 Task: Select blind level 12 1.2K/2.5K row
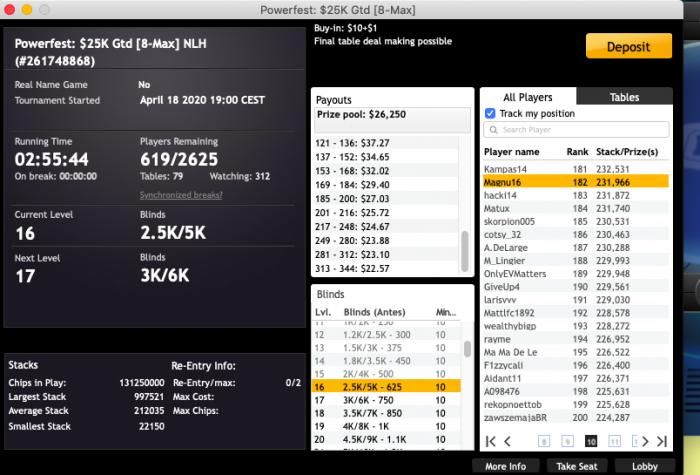tap(386, 334)
